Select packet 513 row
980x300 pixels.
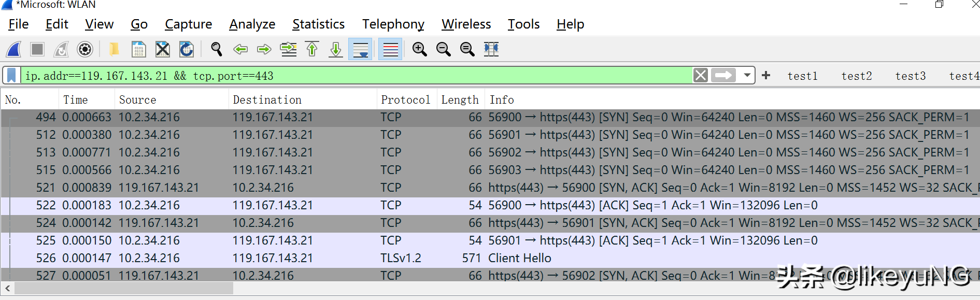tap(490, 153)
